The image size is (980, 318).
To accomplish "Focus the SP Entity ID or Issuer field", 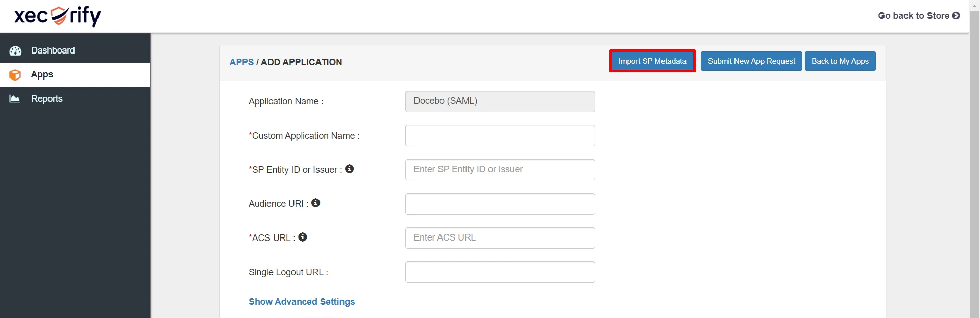I will [x=500, y=170].
